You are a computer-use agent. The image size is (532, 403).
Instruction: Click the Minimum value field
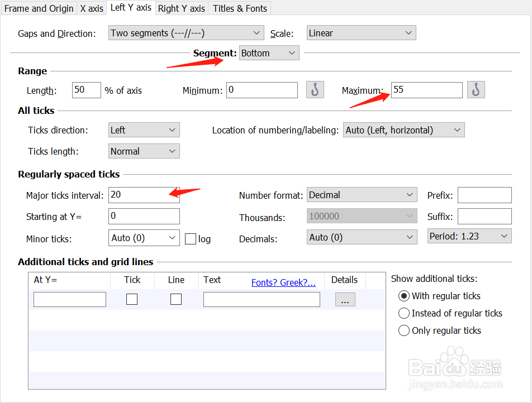[x=262, y=90]
